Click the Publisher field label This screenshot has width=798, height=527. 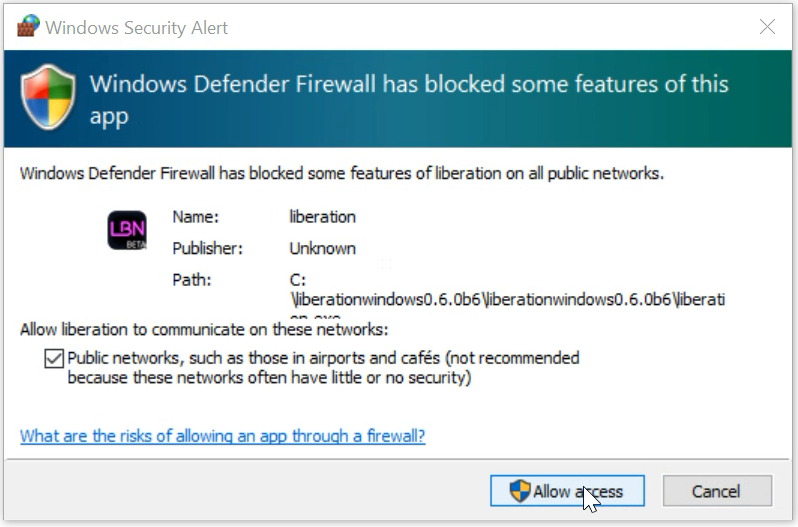[x=207, y=248]
